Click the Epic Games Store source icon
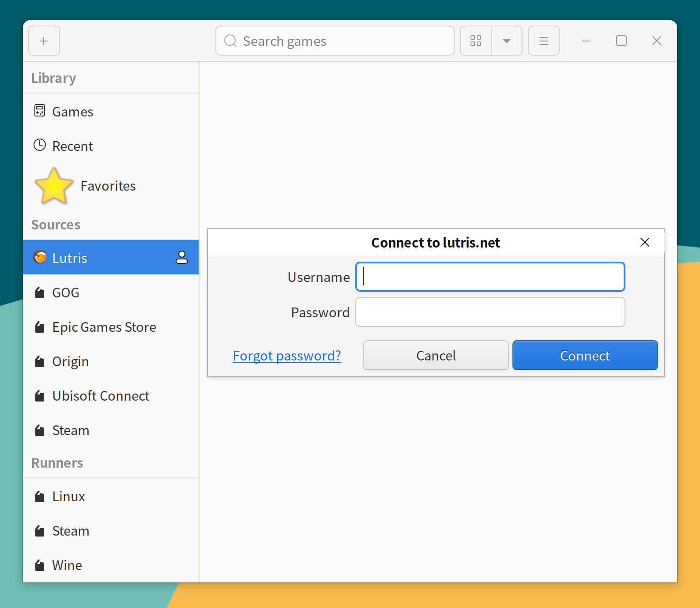 pos(40,327)
